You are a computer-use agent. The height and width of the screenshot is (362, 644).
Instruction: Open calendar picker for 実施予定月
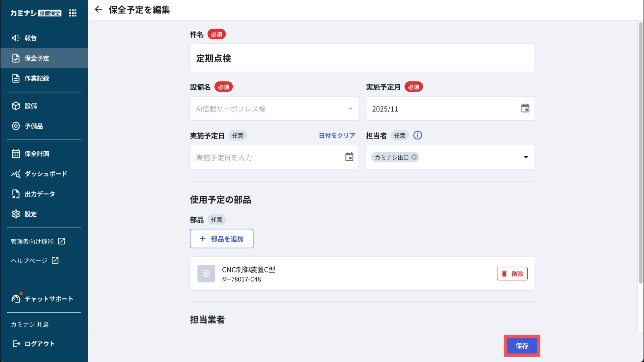tap(525, 109)
